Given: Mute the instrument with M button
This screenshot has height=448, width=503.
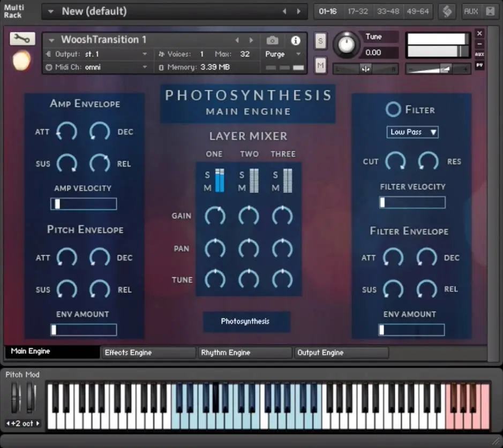Looking at the screenshot, I should point(320,65).
